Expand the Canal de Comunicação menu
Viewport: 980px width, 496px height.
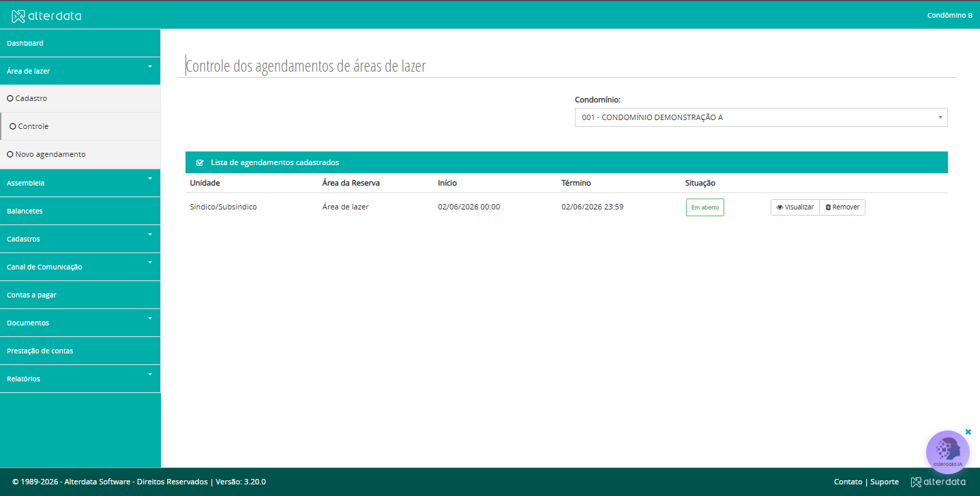click(x=80, y=267)
